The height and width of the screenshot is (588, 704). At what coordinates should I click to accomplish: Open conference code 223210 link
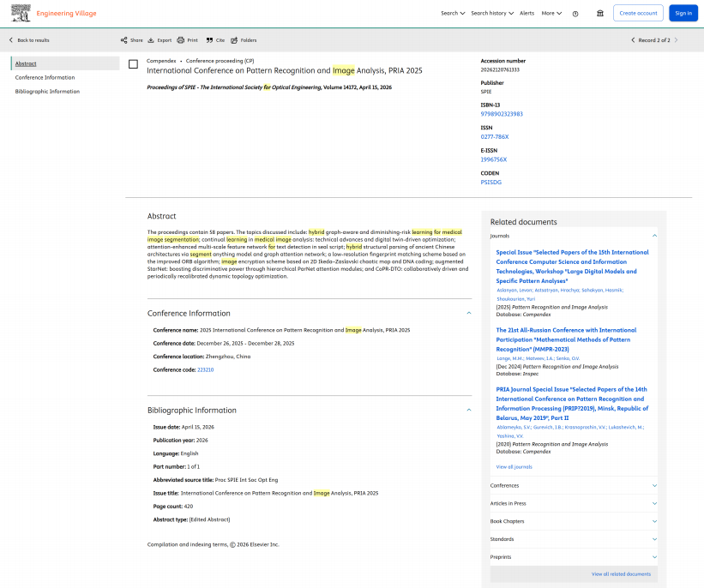(x=205, y=369)
